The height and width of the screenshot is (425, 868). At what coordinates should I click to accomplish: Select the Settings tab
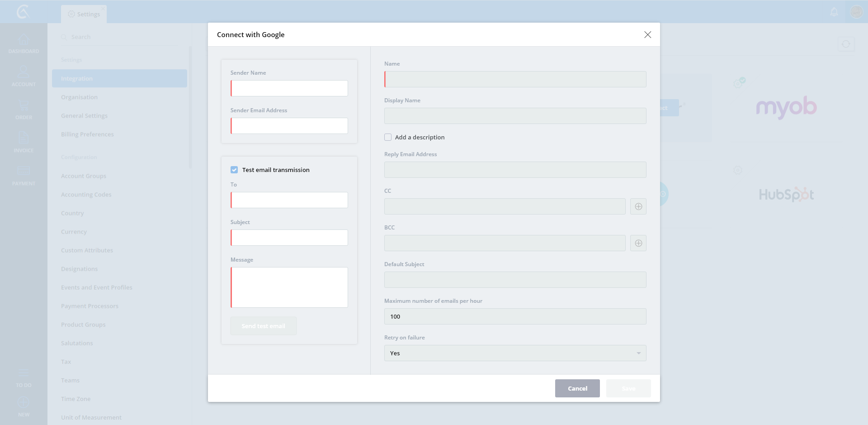coord(84,14)
